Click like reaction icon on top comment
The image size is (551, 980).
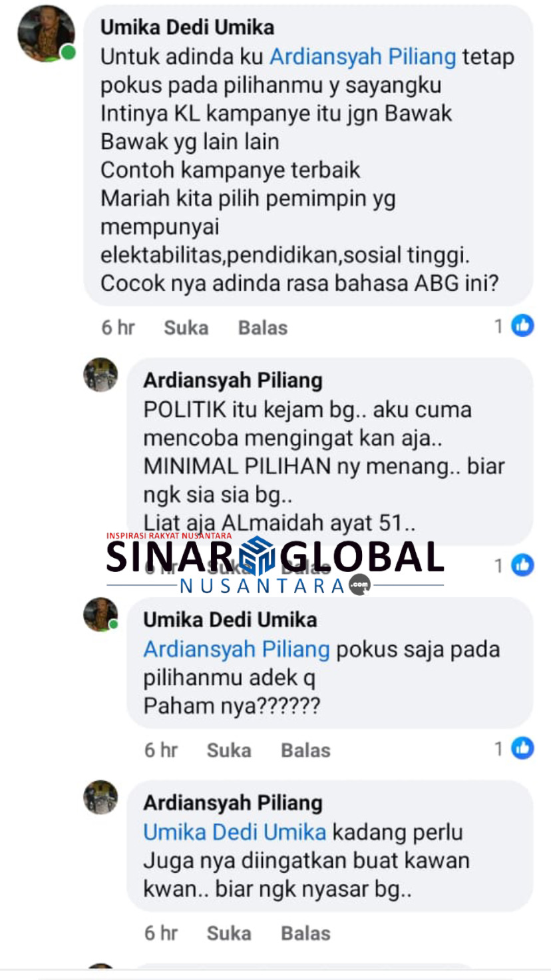522,326
